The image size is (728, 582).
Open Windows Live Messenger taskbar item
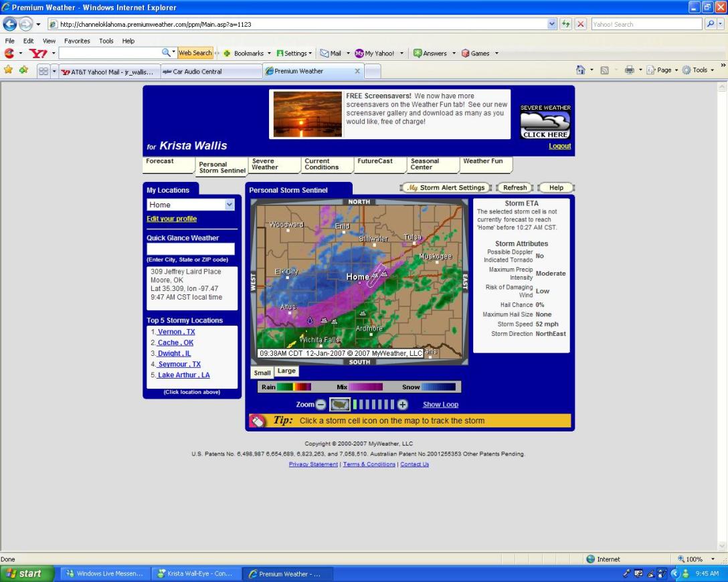click(x=104, y=574)
